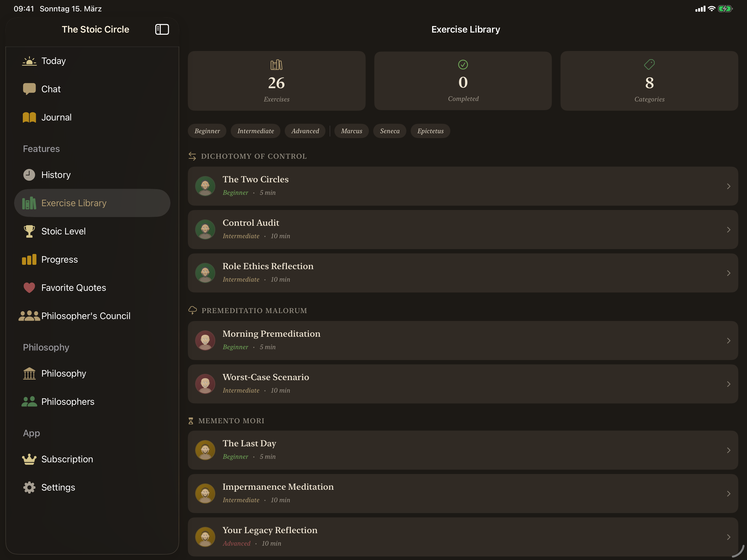Click the Impermanence Meditation avatar
Screen dimensions: 747x560
click(x=205, y=494)
